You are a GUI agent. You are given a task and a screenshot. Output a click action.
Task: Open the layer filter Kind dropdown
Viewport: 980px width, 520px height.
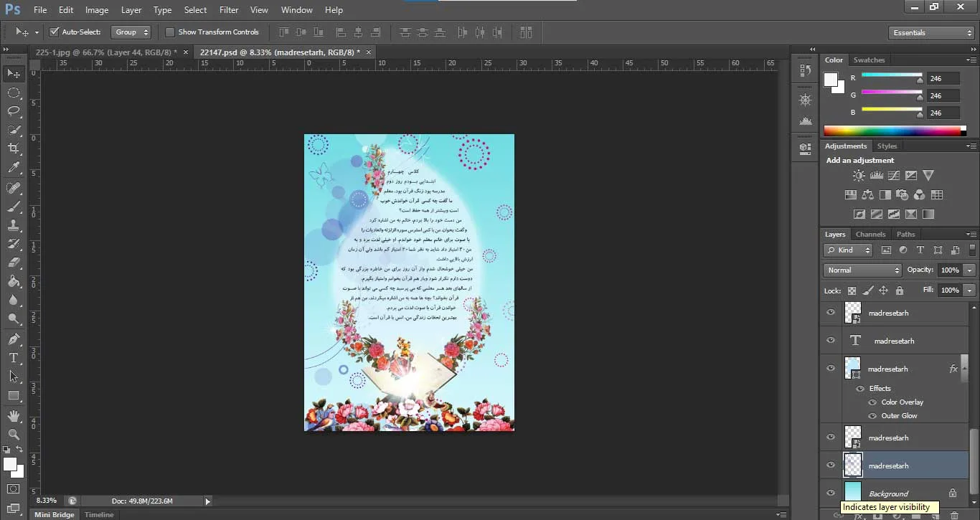click(x=848, y=250)
